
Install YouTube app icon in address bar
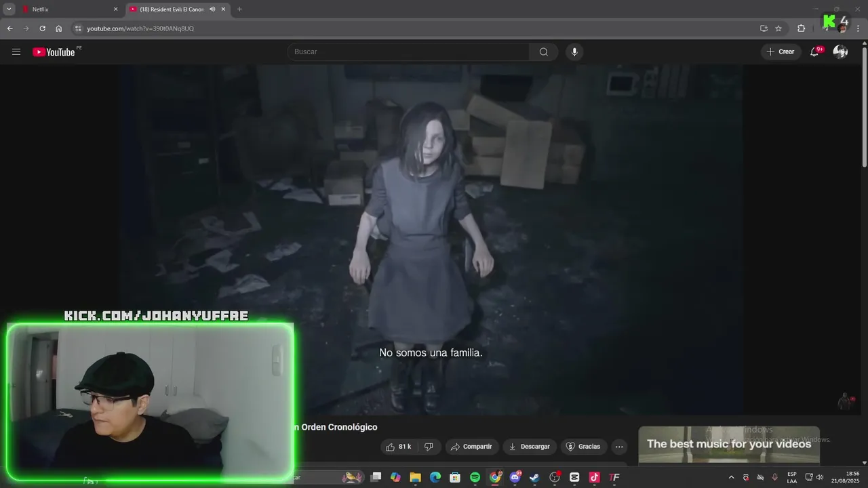click(764, 28)
